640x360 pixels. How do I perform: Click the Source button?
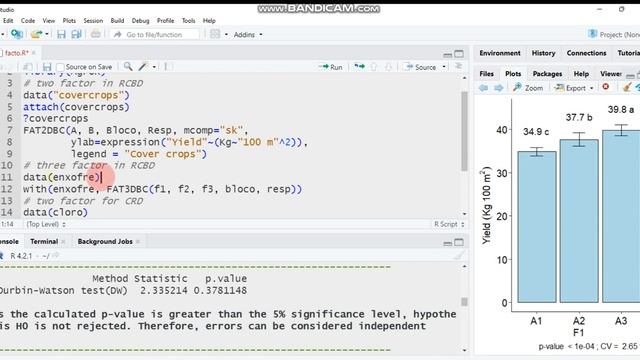click(421, 67)
